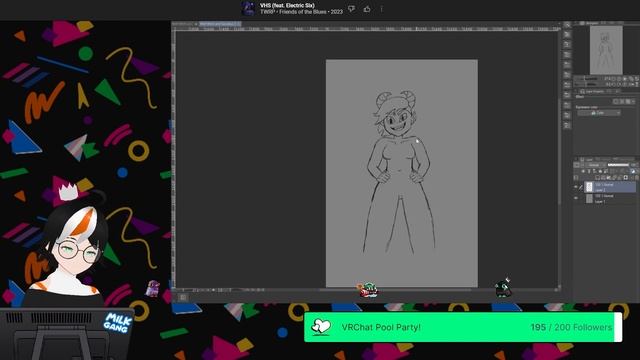
Task: Click the 'VRChat Pool Party!' goal text
Action: pyautogui.click(x=381, y=327)
